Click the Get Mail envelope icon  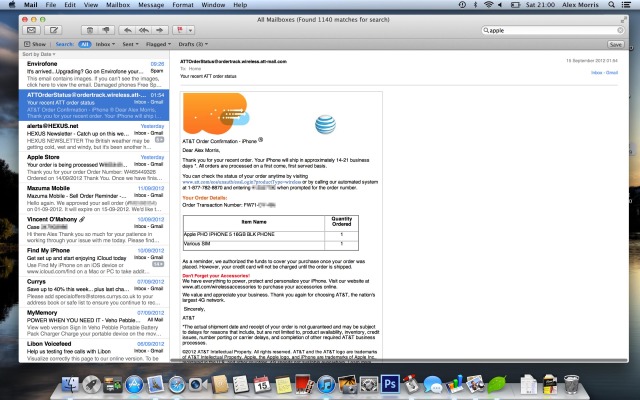pyautogui.click(x=31, y=30)
